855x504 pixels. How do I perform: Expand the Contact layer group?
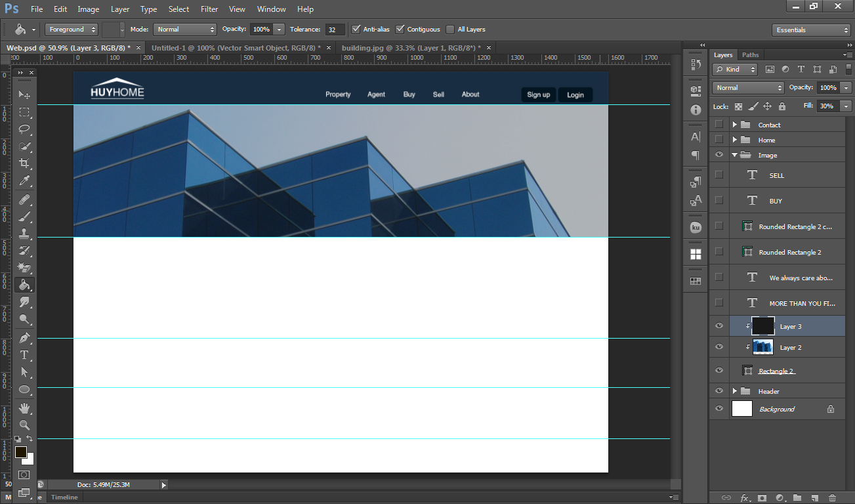click(x=735, y=125)
